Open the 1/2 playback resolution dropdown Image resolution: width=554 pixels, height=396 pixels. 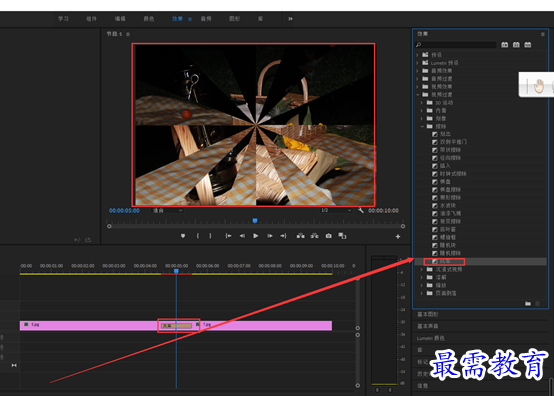click(336, 211)
